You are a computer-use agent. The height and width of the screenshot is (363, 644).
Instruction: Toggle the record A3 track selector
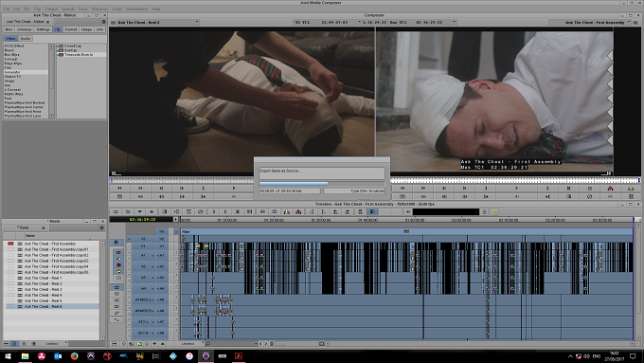coord(162,278)
